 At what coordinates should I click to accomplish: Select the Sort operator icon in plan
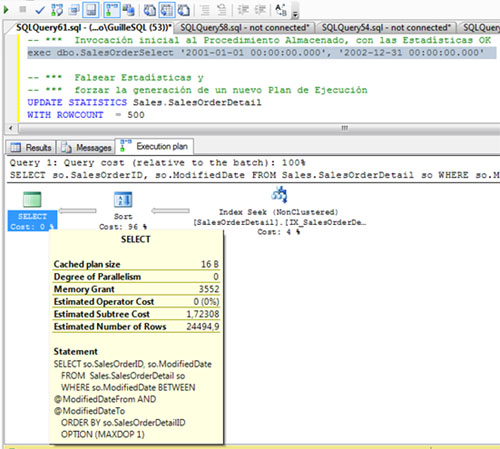[x=123, y=200]
